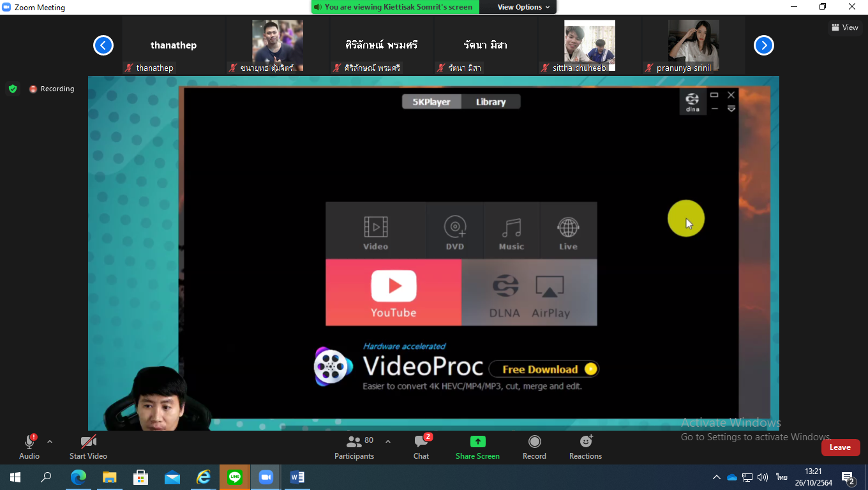Expand audio options arrow beside Audio

(x=50, y=442)
